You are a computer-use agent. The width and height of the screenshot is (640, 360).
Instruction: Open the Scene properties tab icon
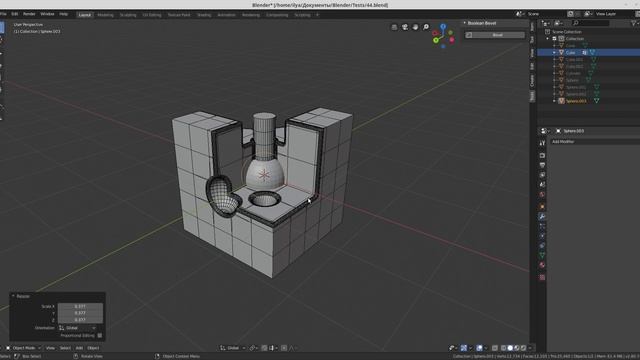coord(542,184)
